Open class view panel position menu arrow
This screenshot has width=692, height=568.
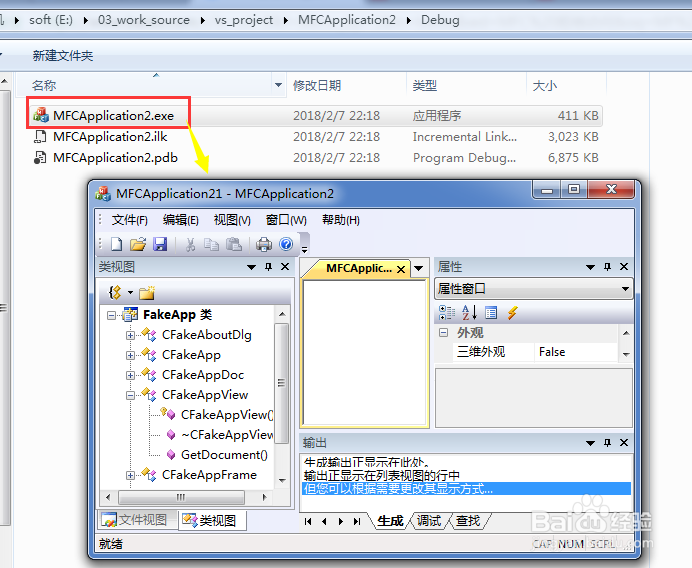[x=252, y=267]
